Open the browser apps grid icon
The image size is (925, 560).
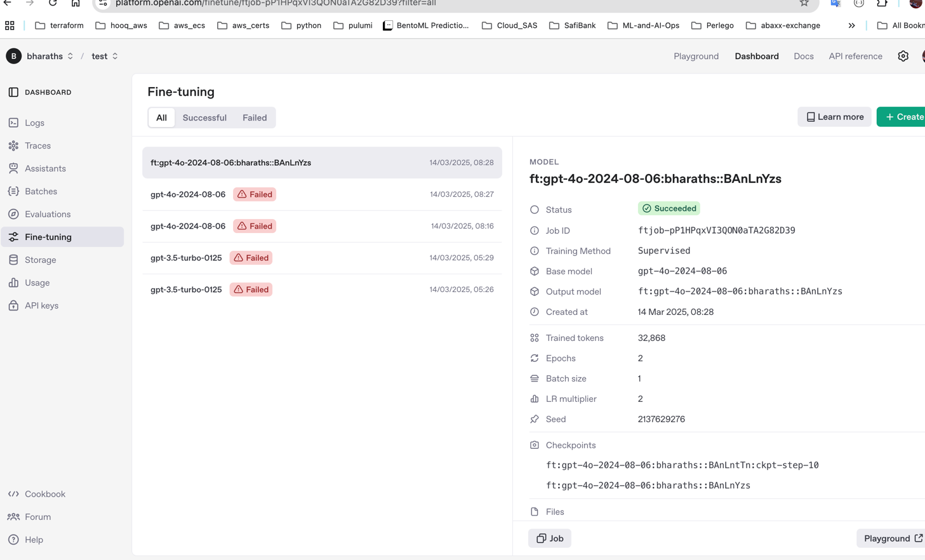point(10,25)
